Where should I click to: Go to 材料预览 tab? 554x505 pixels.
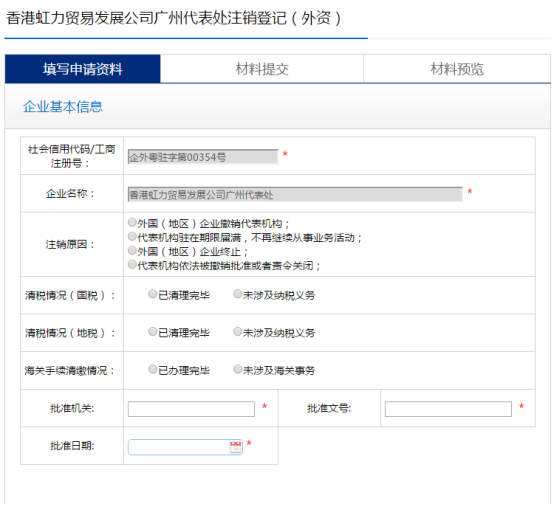tap(457, 69)
